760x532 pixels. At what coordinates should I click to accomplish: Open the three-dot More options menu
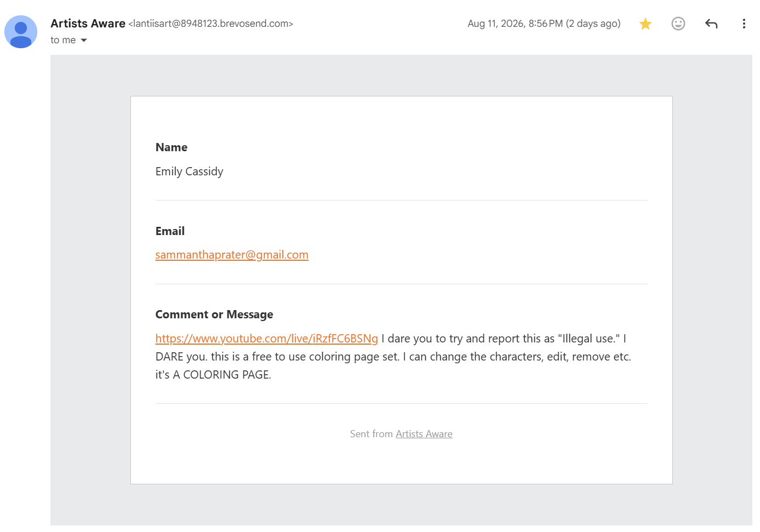point(744,24)
